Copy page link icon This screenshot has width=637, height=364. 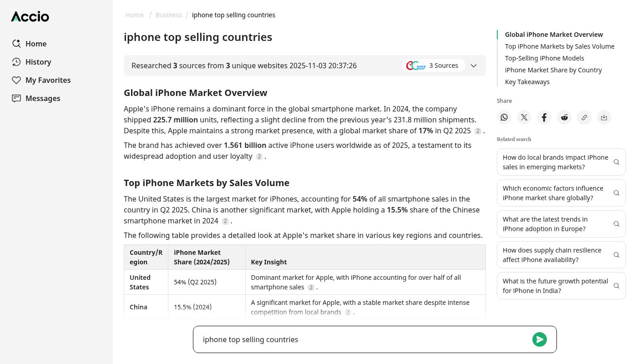click(x=584, y=117)
